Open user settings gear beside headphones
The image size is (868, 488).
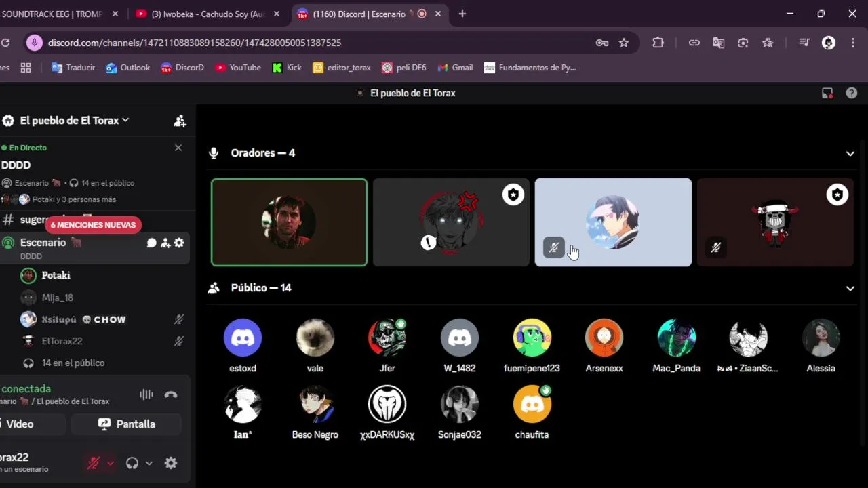[x=171, y=463]
